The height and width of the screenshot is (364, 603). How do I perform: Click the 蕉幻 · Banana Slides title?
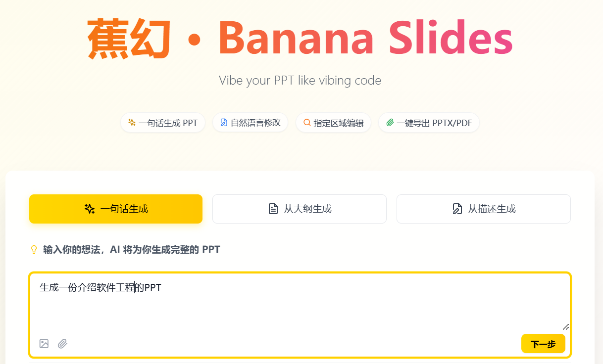coord(300,39)
